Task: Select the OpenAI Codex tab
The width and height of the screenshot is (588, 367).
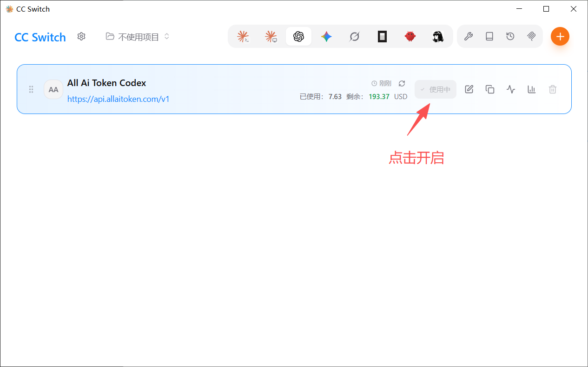Action: click(x=298, y=36)
